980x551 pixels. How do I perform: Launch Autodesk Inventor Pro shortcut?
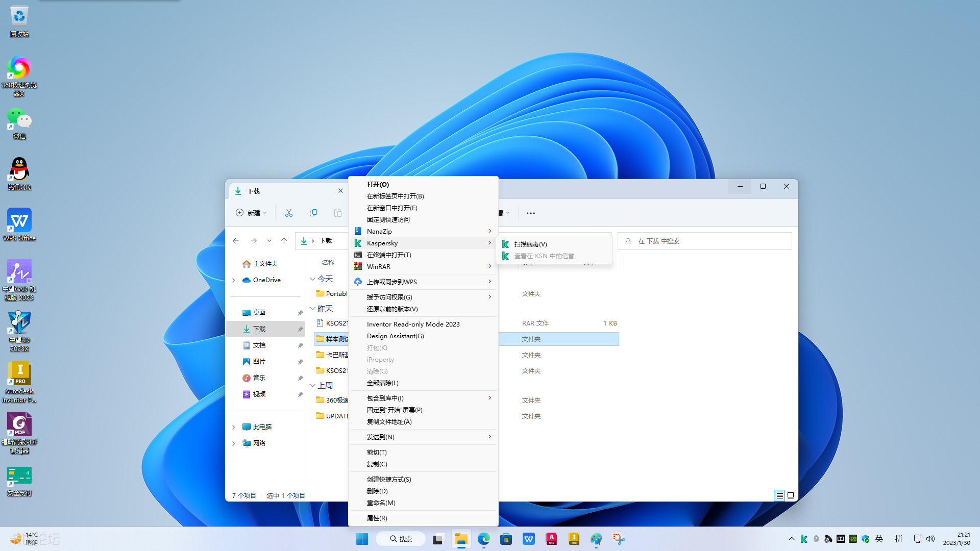(x=19, y=382)
